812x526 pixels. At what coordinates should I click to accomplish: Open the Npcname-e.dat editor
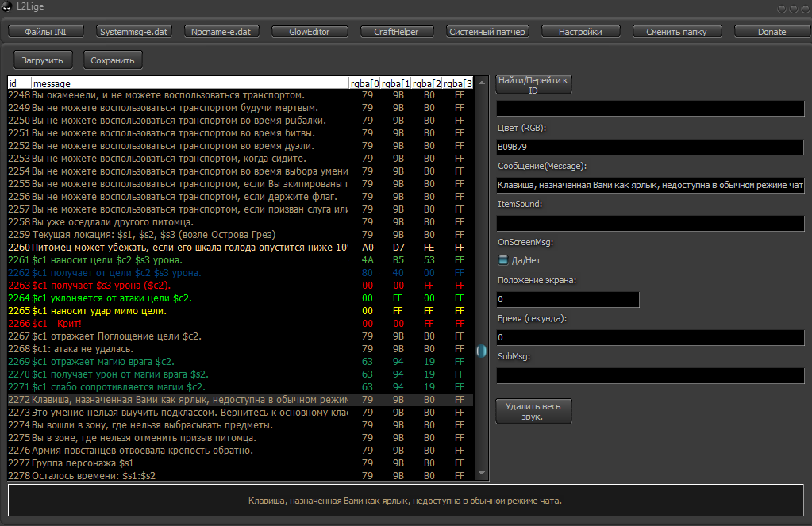tap(221, 32)
